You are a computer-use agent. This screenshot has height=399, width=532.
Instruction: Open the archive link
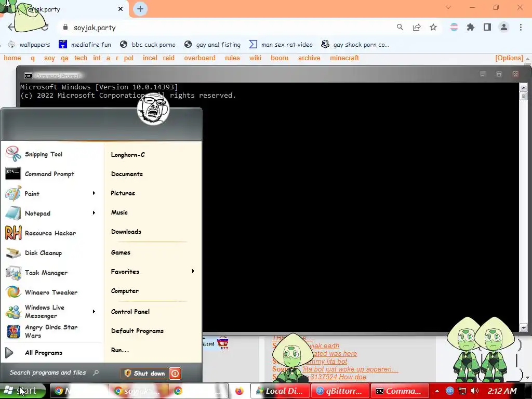pyautogui.click(x=309, y=58)
